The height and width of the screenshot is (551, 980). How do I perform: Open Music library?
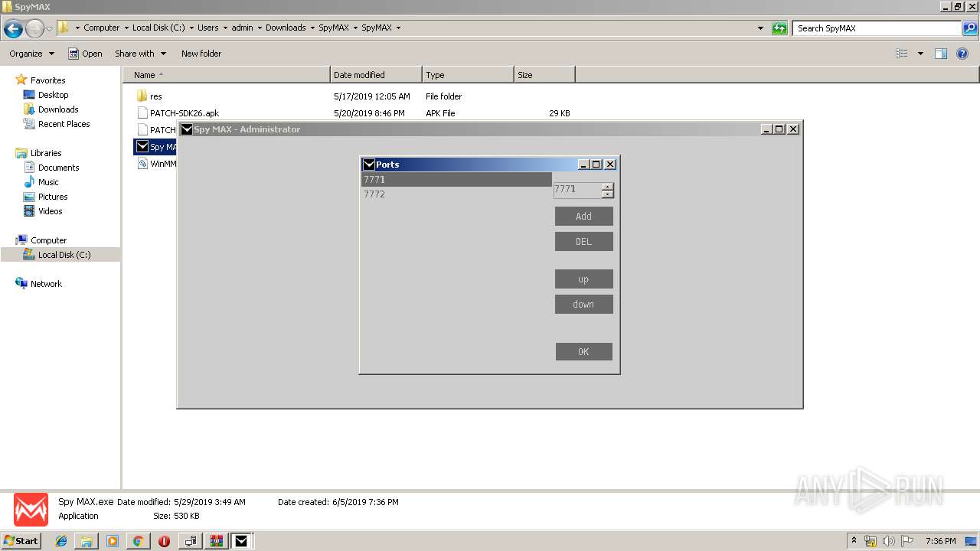click(48, 182)
